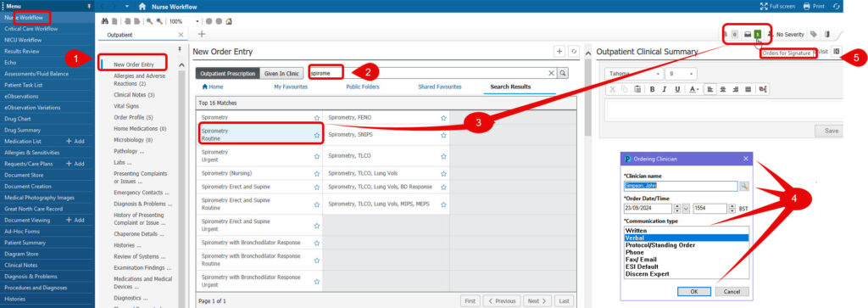Favourite Spirometry, SNIPS with its star

click(443, 135)
